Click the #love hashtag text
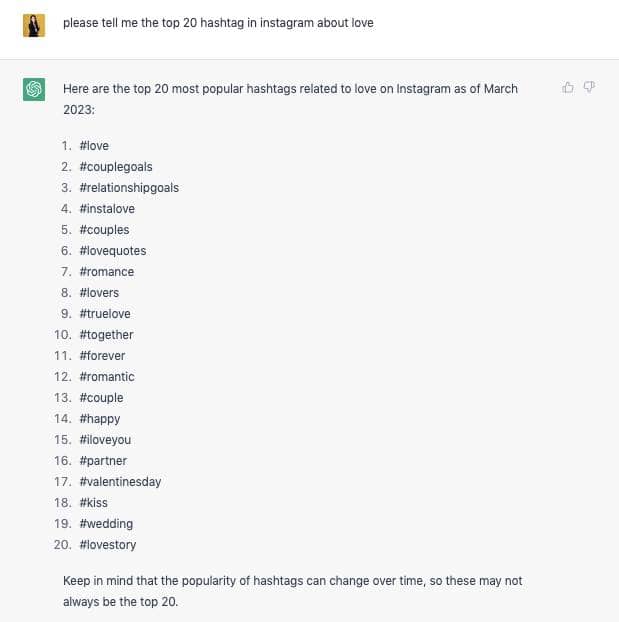Screen dimensions: 619x622 [x=94, y=146]
